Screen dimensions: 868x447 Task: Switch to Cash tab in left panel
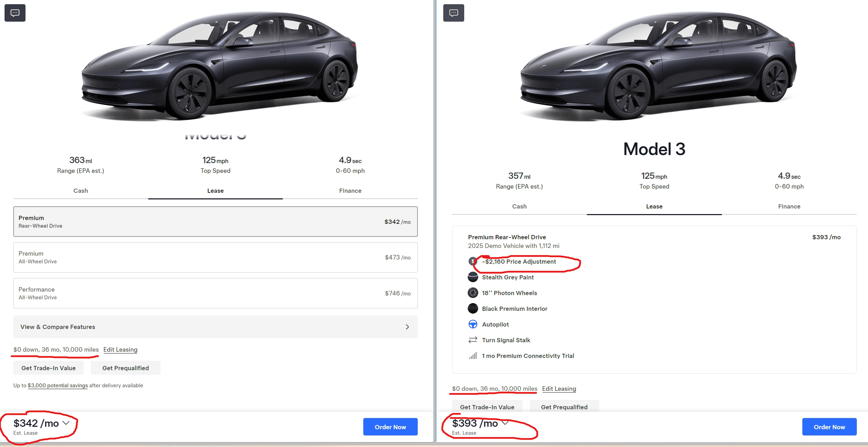point(81,191)
